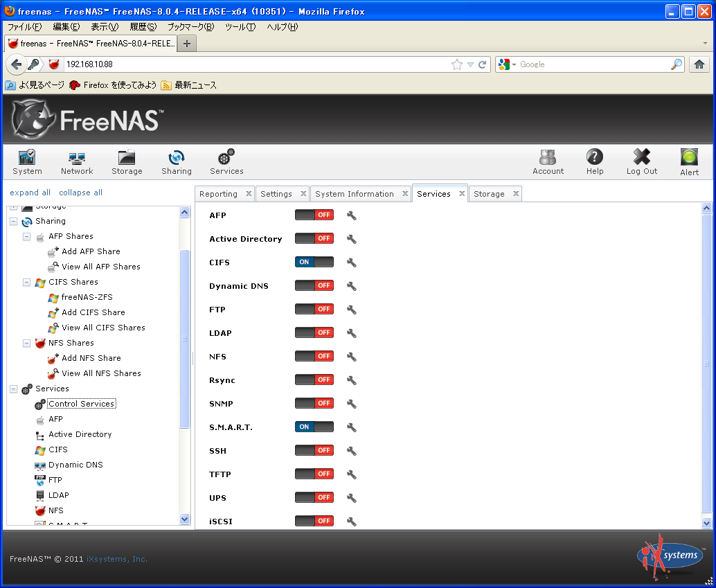Open the ブックマーク(B) menu
This screenshot has width=716, height=588.
(190, 27)
